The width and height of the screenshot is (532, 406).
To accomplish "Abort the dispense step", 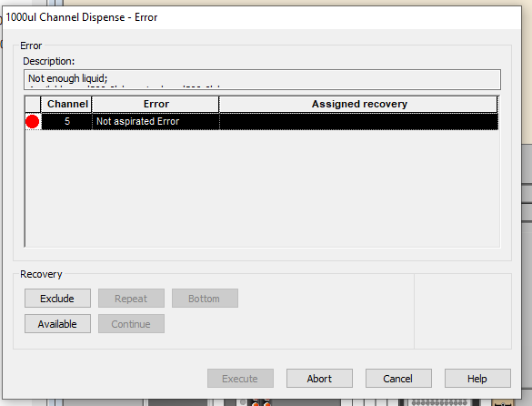I will point(319,379).
